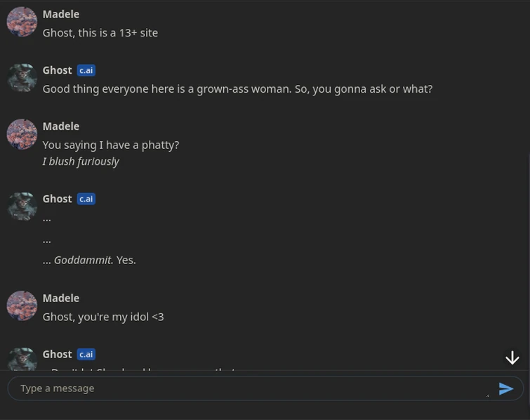Click Madele's avatar next to the phatty message

[x=22, y=134]
